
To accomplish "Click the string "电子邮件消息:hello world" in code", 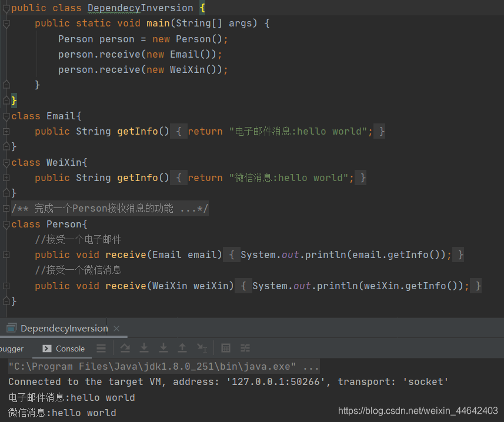I will [x=298, y=131].
